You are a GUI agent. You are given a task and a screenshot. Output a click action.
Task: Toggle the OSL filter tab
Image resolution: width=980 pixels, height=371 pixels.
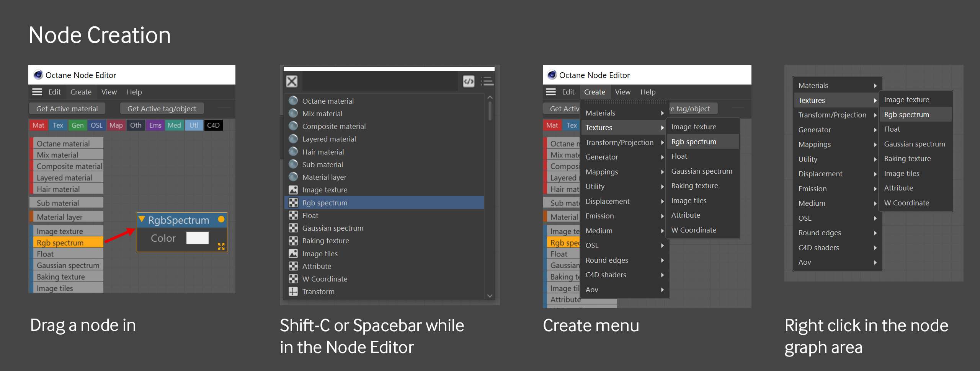coord(96,125)
